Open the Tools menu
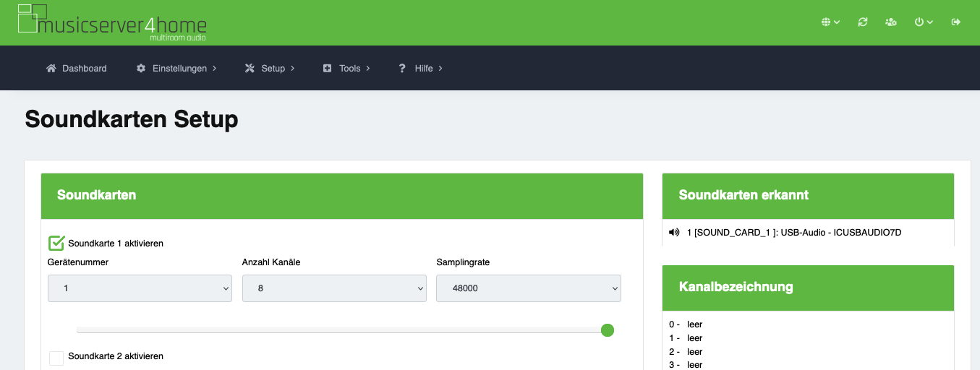 click(x=346, y=68)
